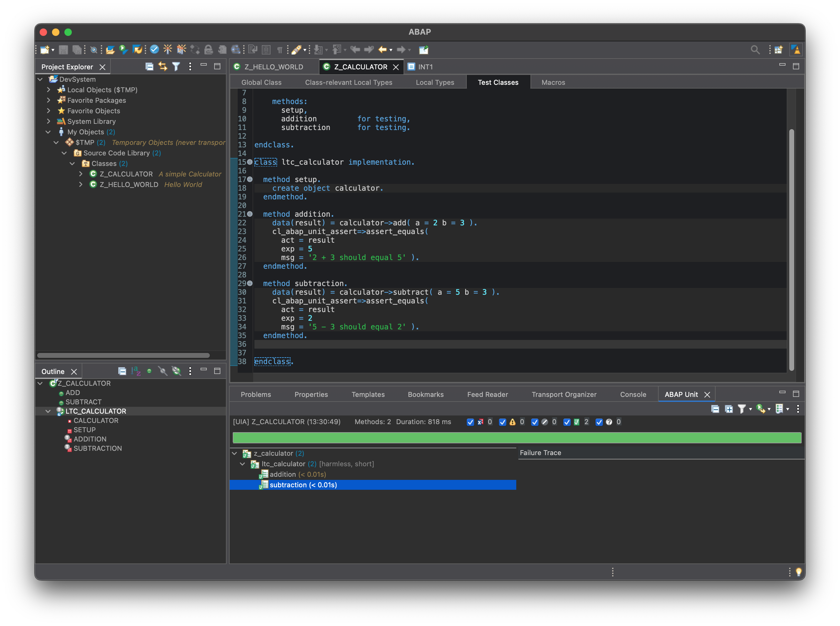Image resolution: width=840 pixels, height=626 pixels.
Task: Click the lightbulb tip icon in the status bar
Action: [x=799, y=572]
